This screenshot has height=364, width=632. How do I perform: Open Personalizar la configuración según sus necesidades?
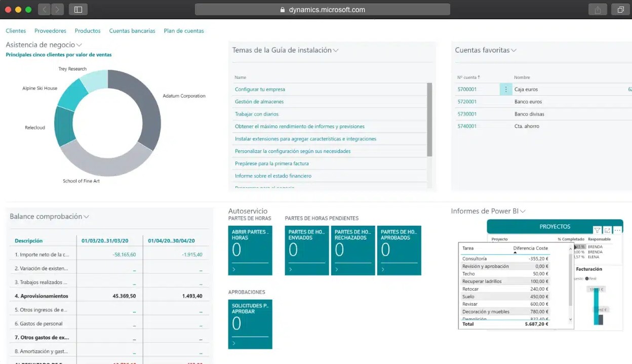coord(293,151)
